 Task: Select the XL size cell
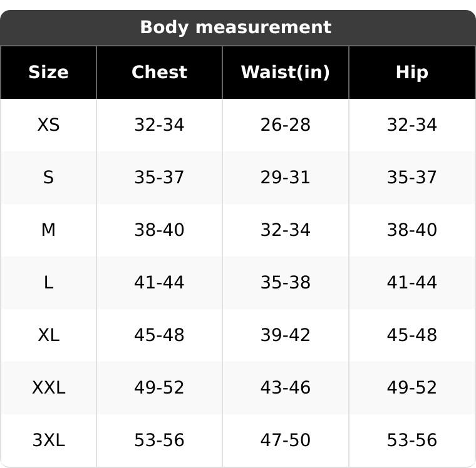click(x=48, y=335)
